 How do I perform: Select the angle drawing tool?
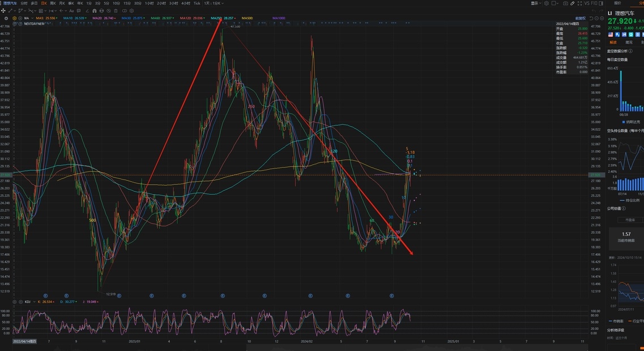(x=87, y=11)
